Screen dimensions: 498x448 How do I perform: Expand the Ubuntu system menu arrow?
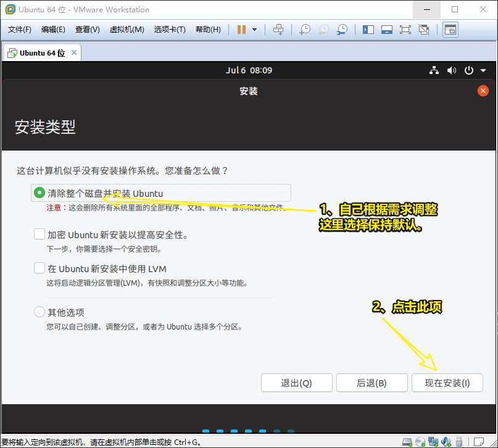(x=483, y=71)
